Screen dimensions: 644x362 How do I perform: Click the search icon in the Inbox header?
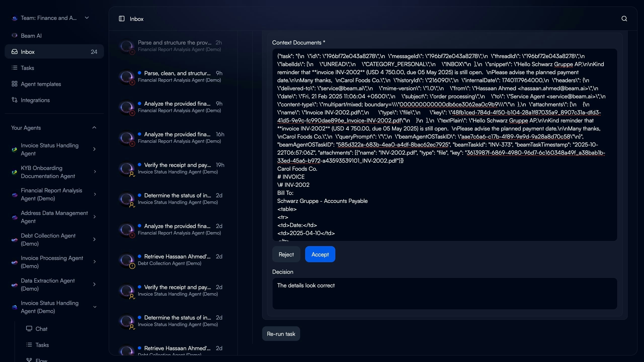point(624,19)
